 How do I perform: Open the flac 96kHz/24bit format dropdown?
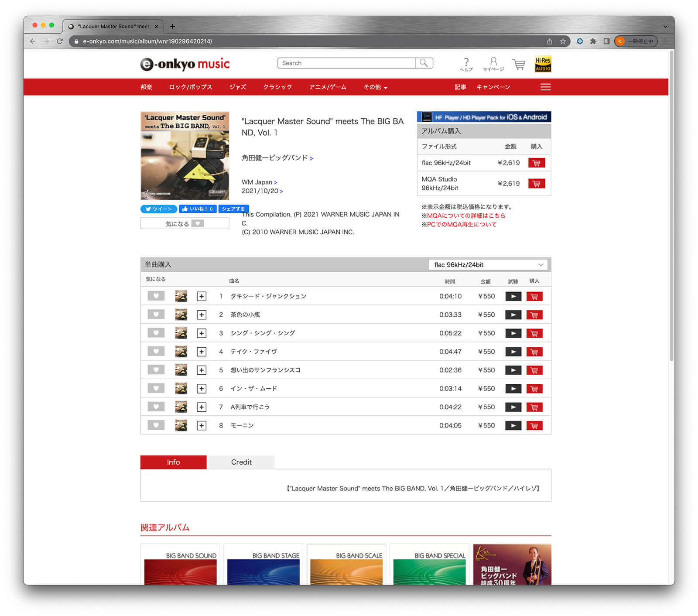click(x=488, y=265)
